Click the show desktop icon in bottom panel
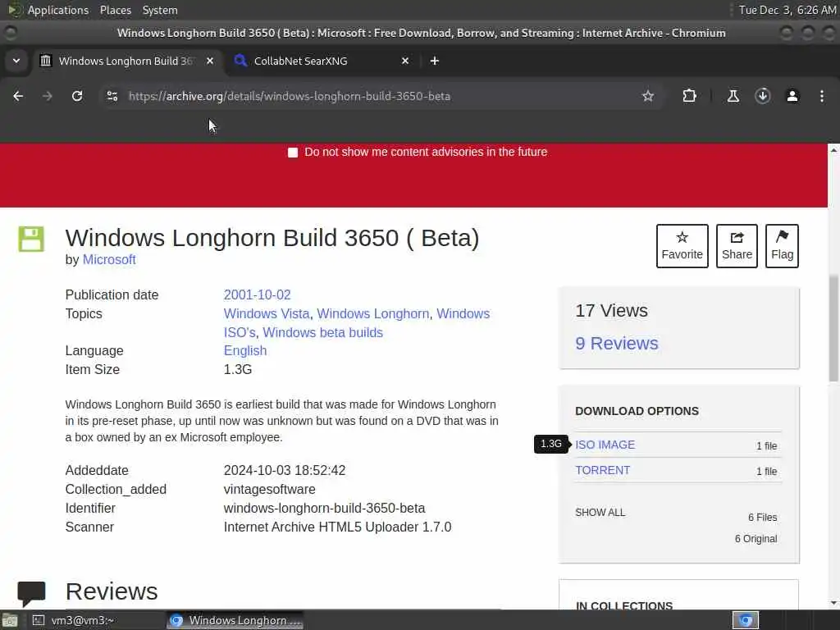The width and height of the screenshot is (840, 630). coord(10,621)
